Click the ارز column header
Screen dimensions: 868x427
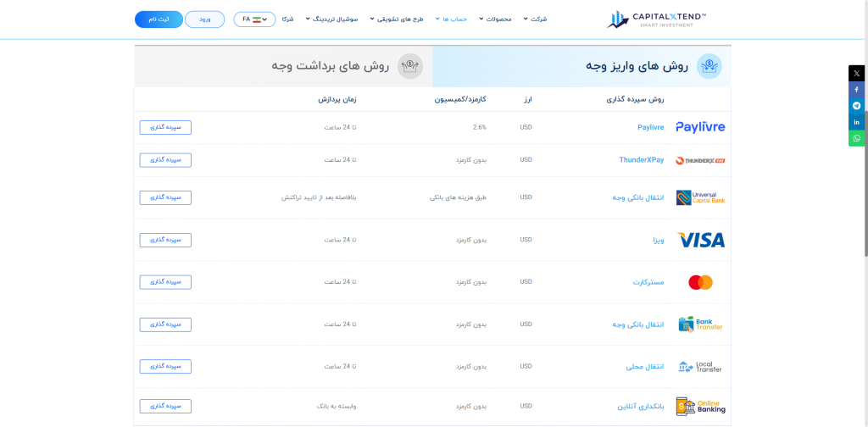tap(527, 100)
